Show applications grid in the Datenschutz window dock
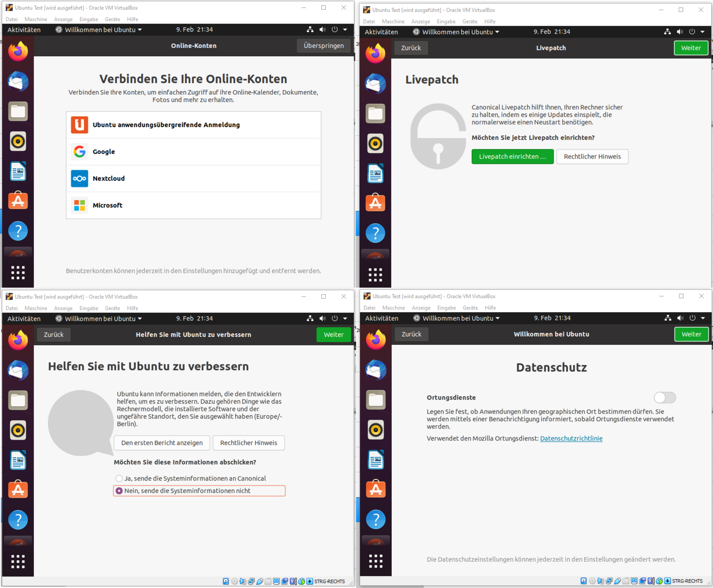 coord(376,561)
